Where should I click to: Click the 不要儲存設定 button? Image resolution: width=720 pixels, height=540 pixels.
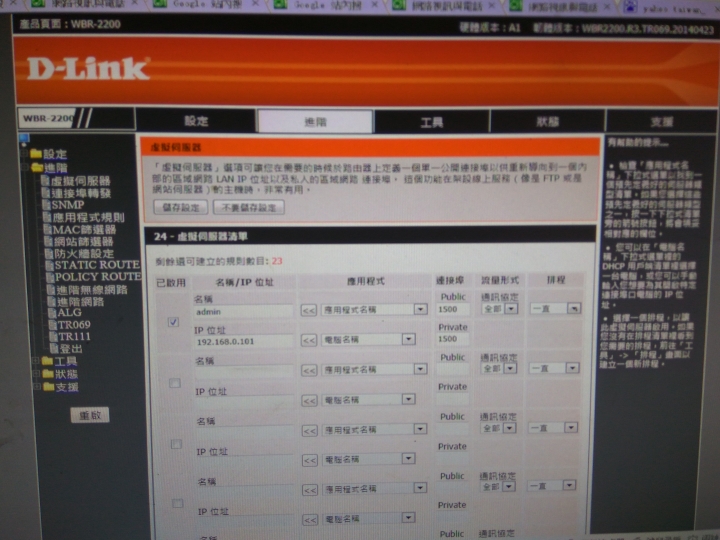click(248, 208)
